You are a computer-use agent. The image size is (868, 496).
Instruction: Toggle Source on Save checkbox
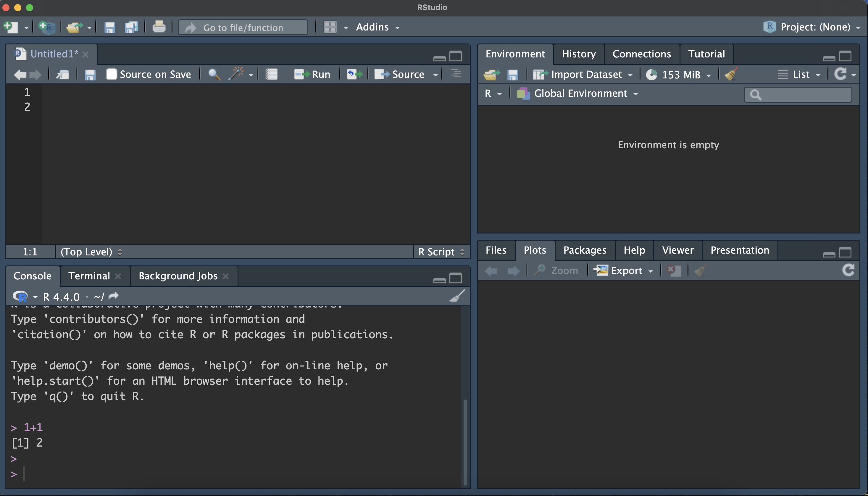click(x=111, y=74)
